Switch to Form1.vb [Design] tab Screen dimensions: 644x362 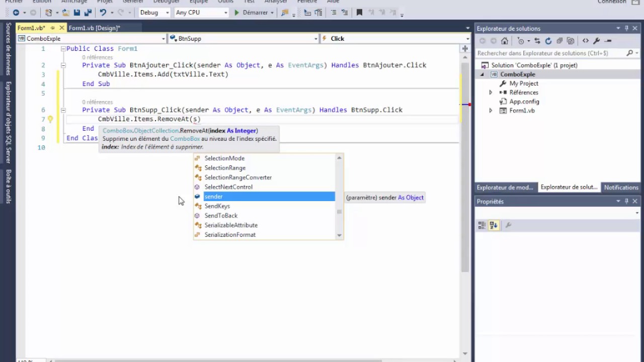95,28
